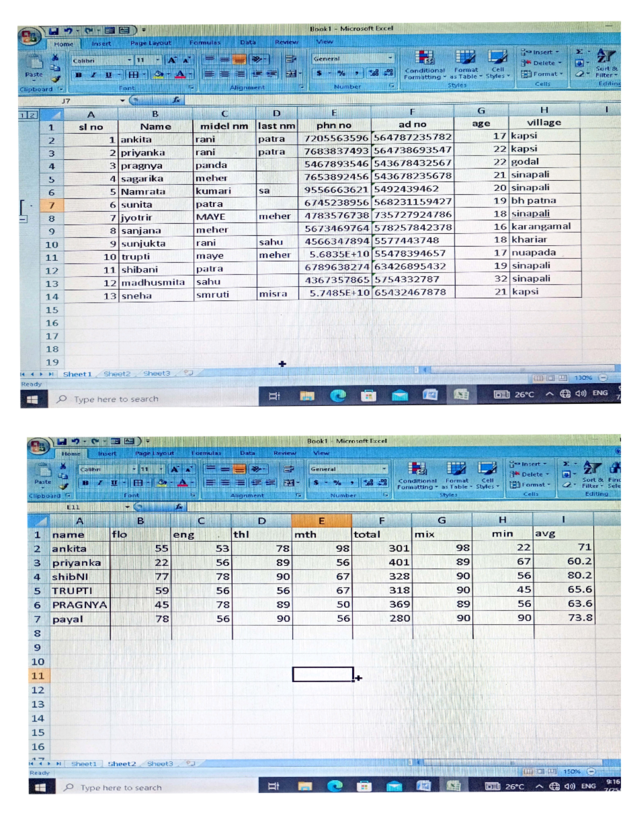Toggle Underline in the village sheet window
The width and height of the screenshot is (637, 840).
coord(109,75)
